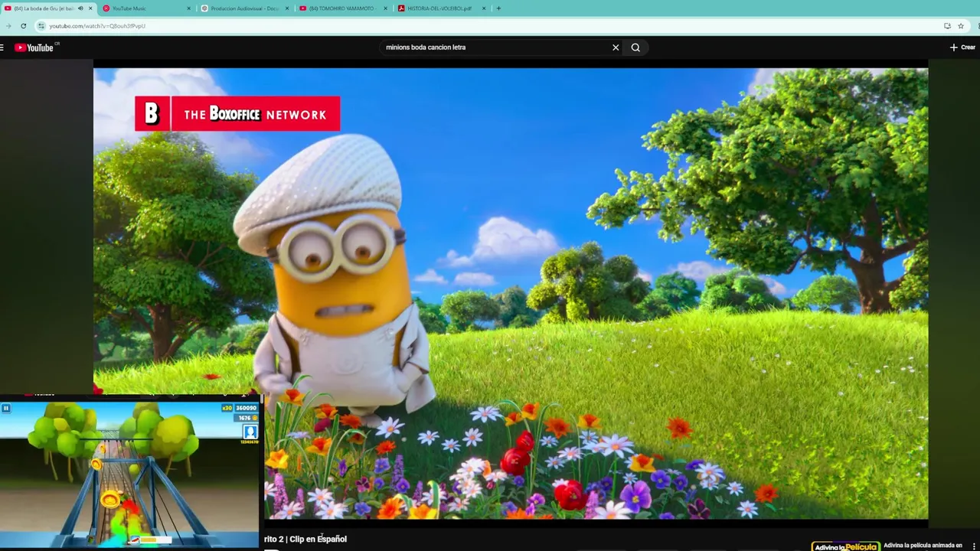This screenshot has height=551, width=980.
Task: Clear the YouTube search text
Action: [616, 47]
